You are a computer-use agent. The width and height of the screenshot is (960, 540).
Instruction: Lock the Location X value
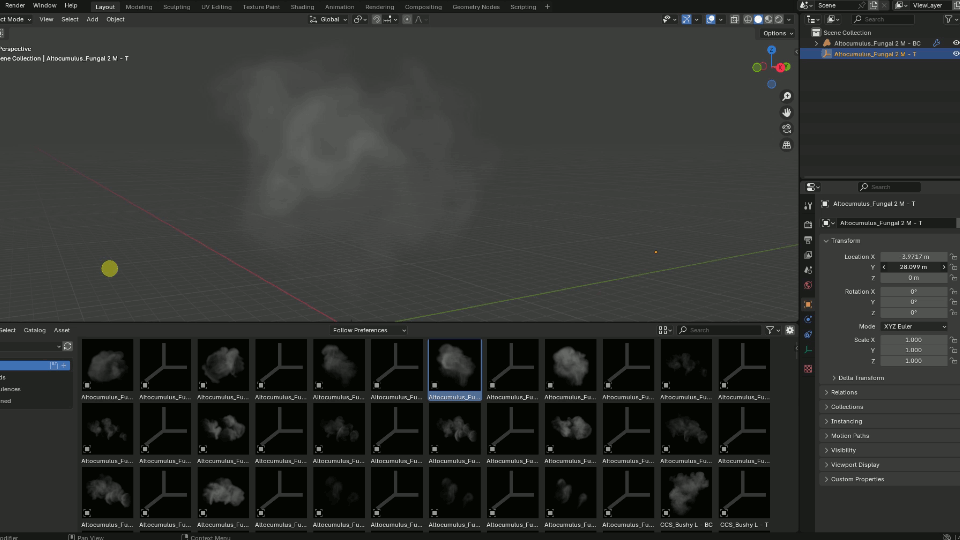tap(953, 257)
